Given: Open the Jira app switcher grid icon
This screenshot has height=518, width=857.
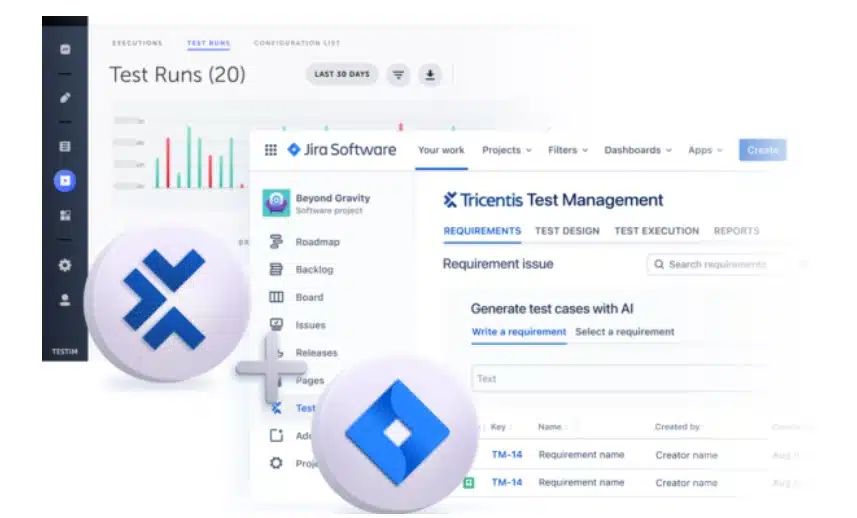Looking at the screenshot, I should [270, 150].
